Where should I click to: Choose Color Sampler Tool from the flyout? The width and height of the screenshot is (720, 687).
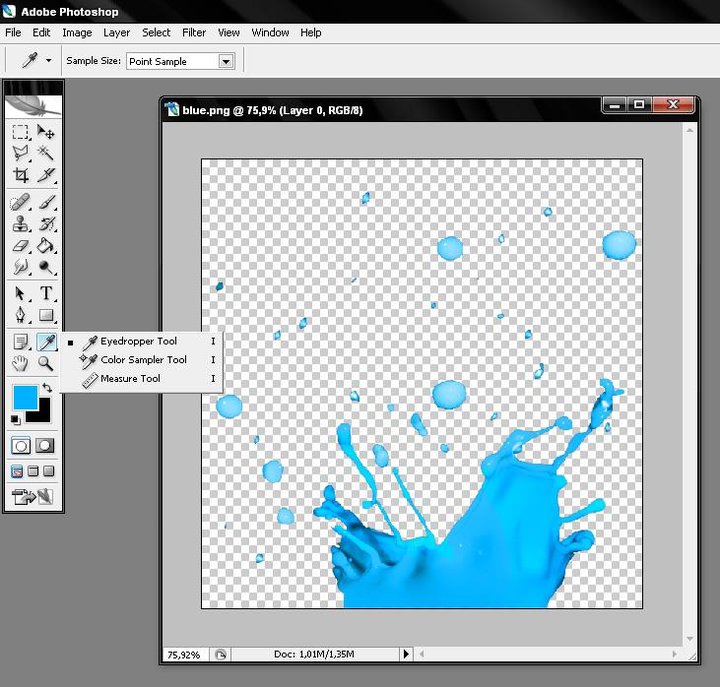click(x=141, y=360)
